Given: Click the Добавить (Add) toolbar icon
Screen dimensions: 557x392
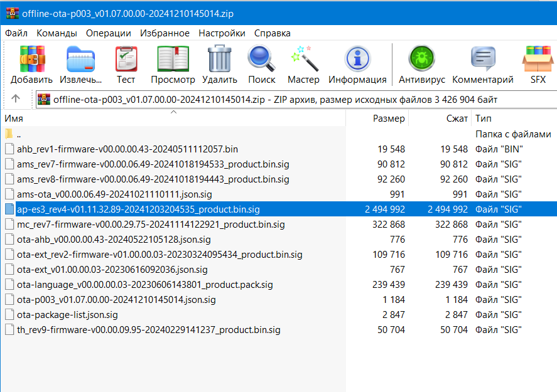Looking at the screenshot, I should pyautogui.click(x=32, y=59).
